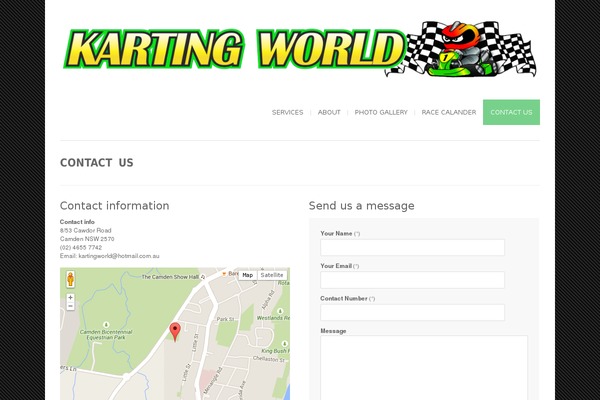Click the red location pin marker
The height and width of the screenshot is (400, 600).
click(175, 332)
